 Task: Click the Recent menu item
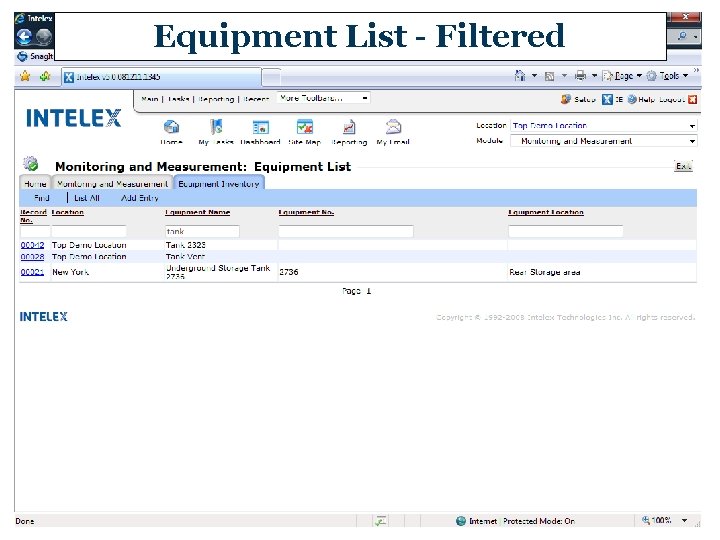click(x=256, y=99)
